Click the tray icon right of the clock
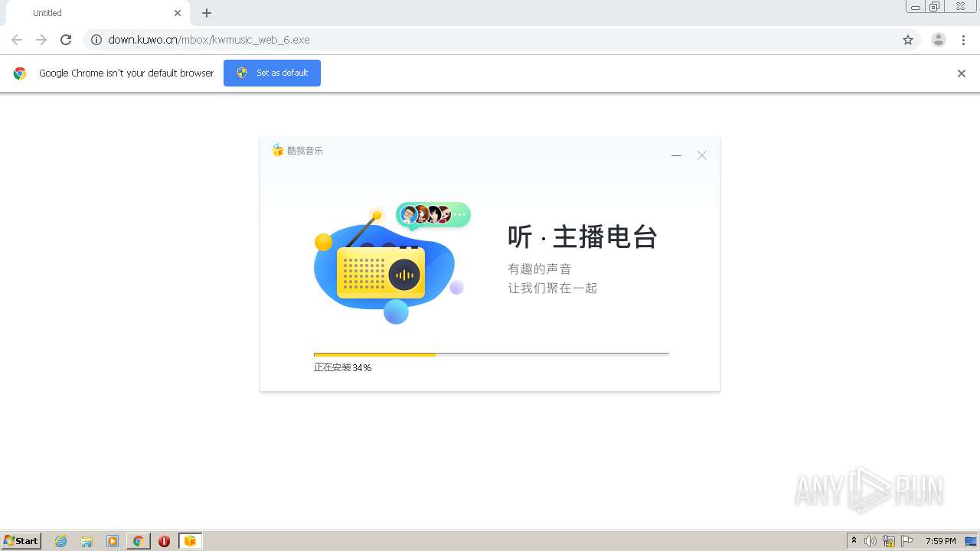 pyautogui.click(x=971, y=541)
